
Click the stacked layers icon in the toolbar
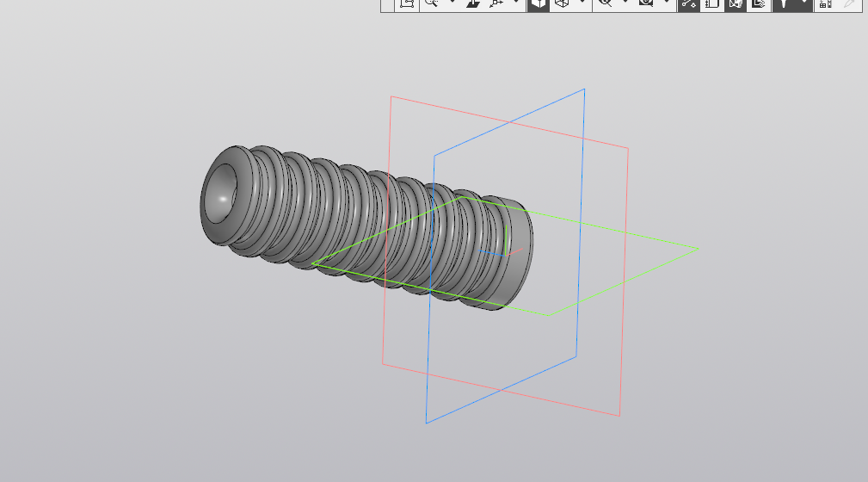(759, 4)
